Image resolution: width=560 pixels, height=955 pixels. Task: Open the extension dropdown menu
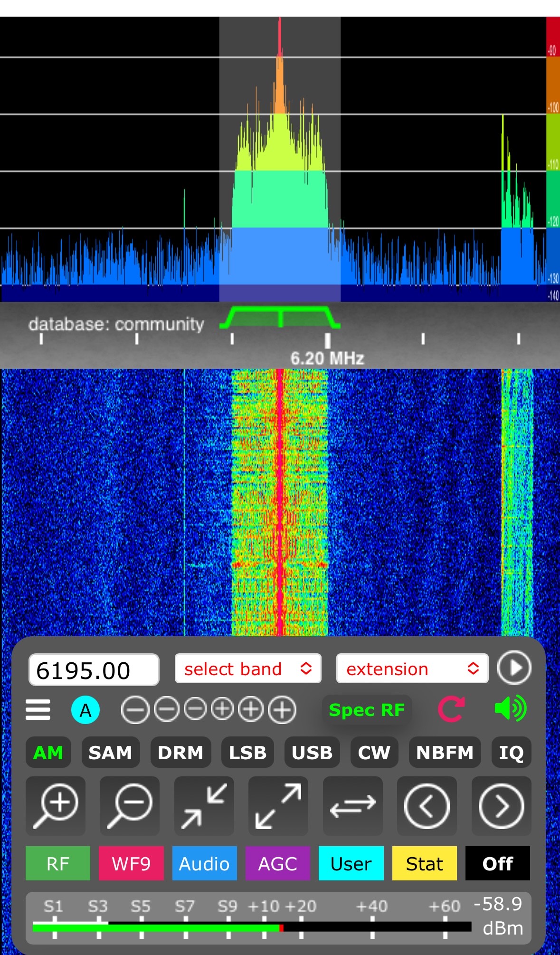(x=412, y=669)
